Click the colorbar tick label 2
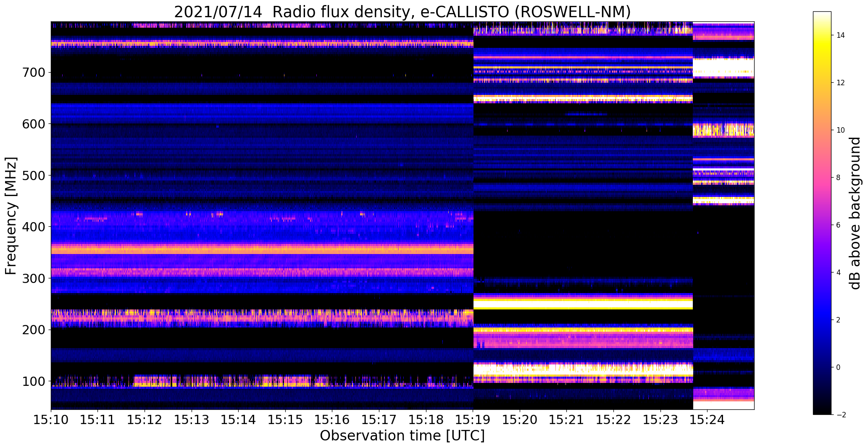Viewport: 868px width, 448px height. tap(839, 320)
